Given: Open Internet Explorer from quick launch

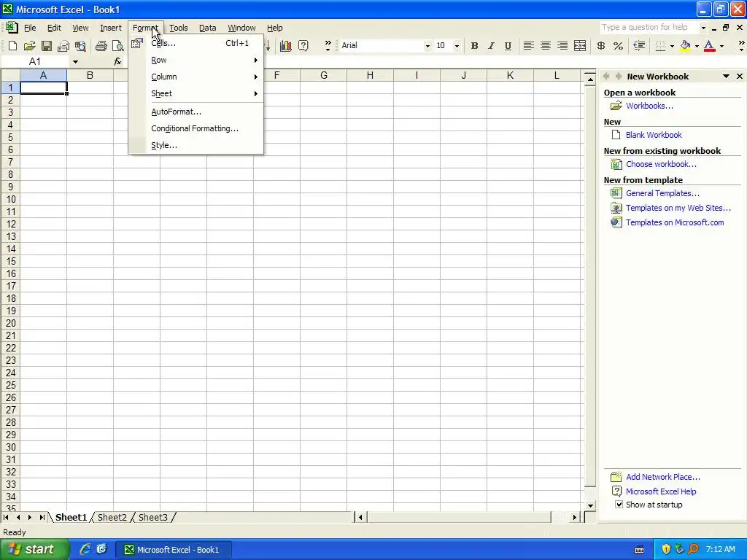Looking at the screenshot, I should click(85, 549).
